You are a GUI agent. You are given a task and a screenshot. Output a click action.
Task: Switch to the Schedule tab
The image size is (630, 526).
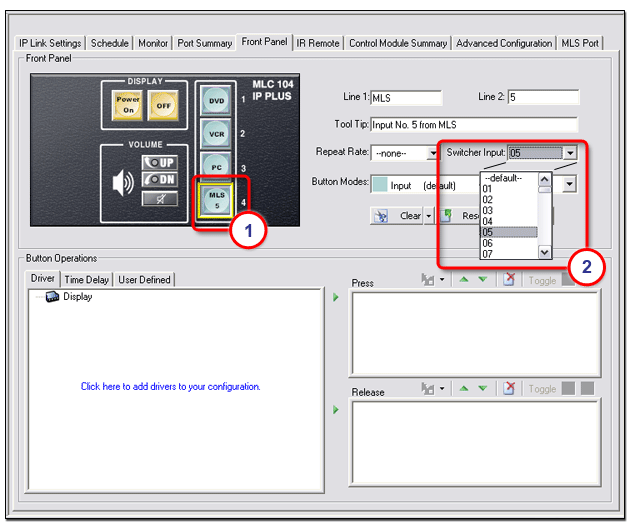point(109,43)
